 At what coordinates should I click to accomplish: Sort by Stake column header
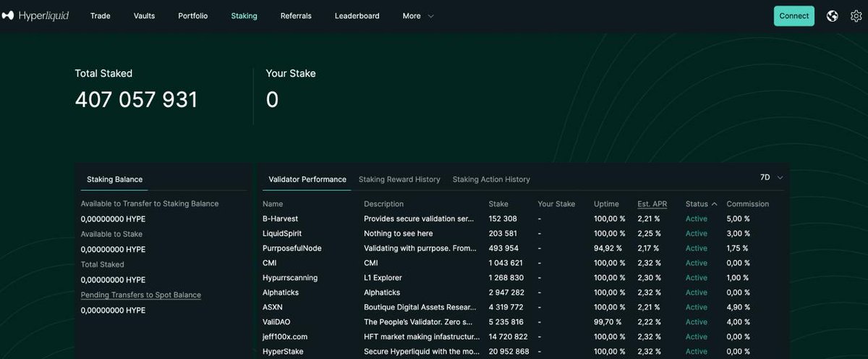(x=498, y=204)
